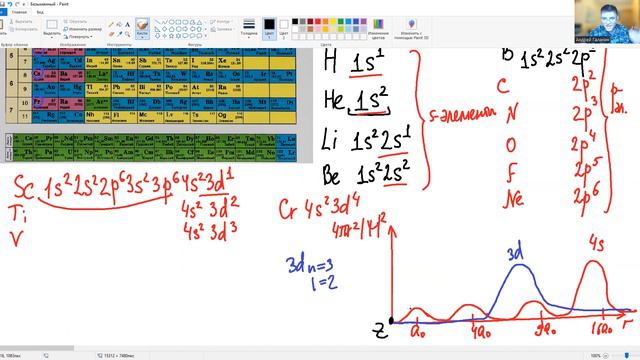Pick the Right triangle shape

158,29
